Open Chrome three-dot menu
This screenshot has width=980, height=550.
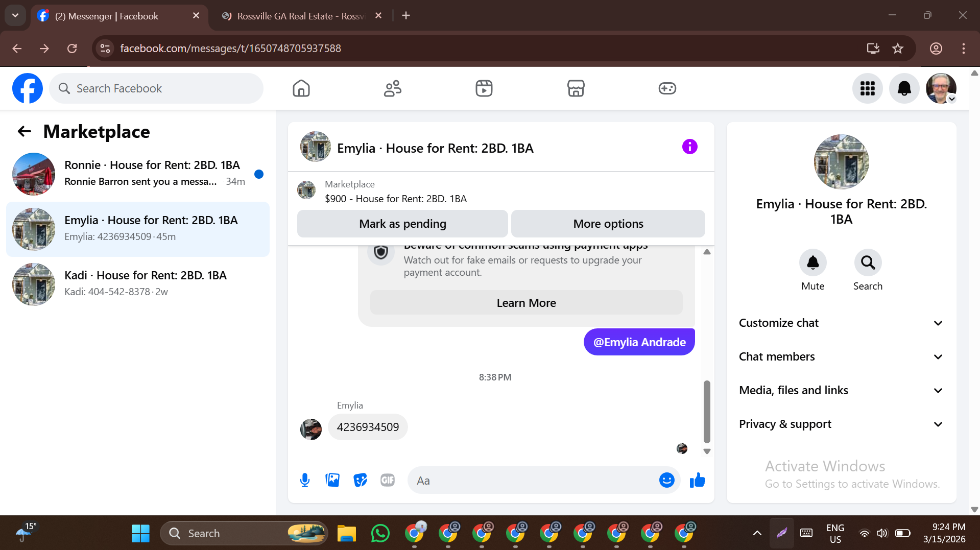pyautogui.click(x=963, y=49)
